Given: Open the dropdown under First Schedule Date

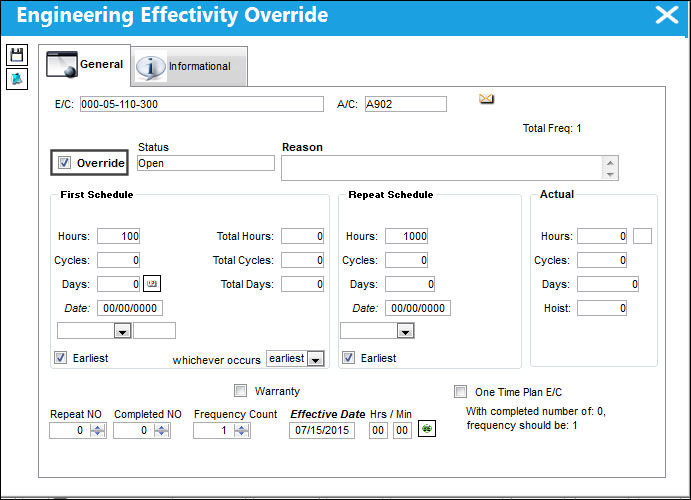Looking at the screenshot, I should (x=123, y=331).
